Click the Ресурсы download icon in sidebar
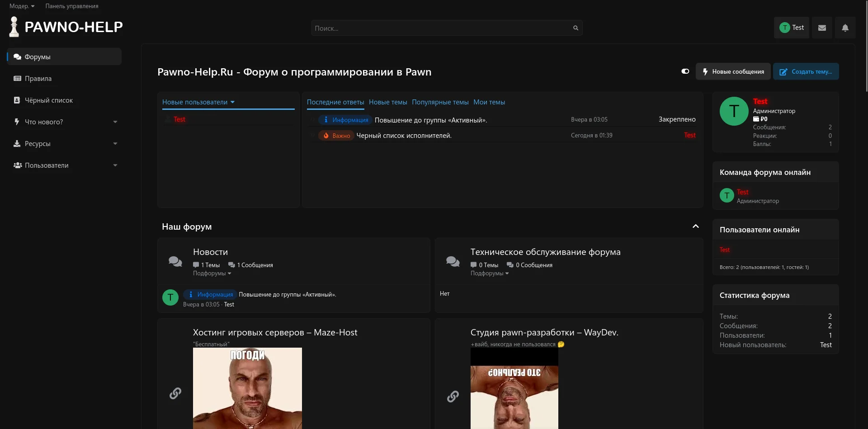The height and width of the screenshot is (429, 868). tap(17, 143)
